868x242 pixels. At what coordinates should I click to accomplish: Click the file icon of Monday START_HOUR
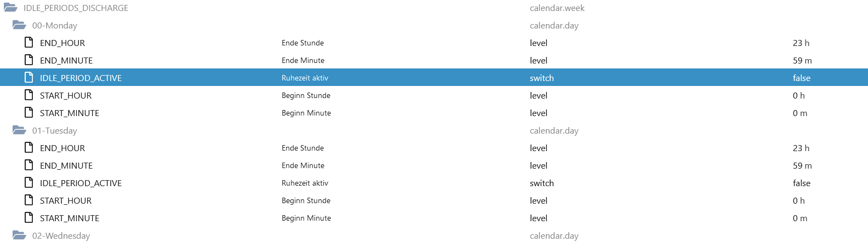pyautogui.click(x=29, y=95)
